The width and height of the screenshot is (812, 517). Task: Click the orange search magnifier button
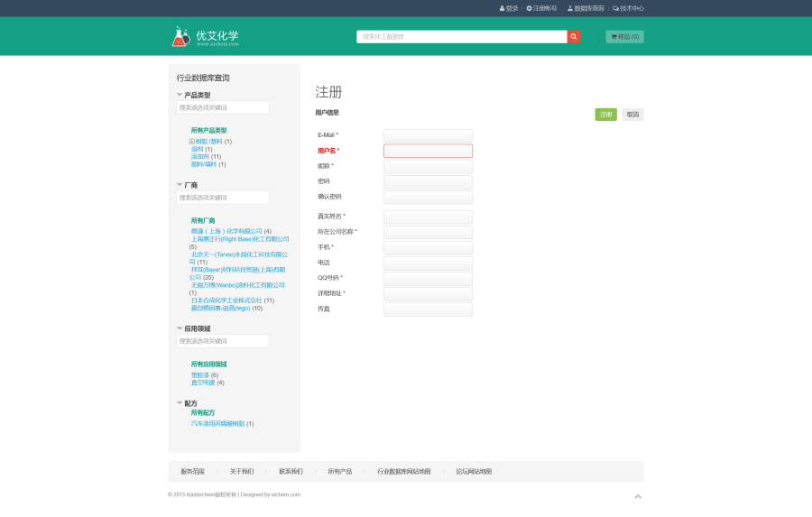click(574, 37)
